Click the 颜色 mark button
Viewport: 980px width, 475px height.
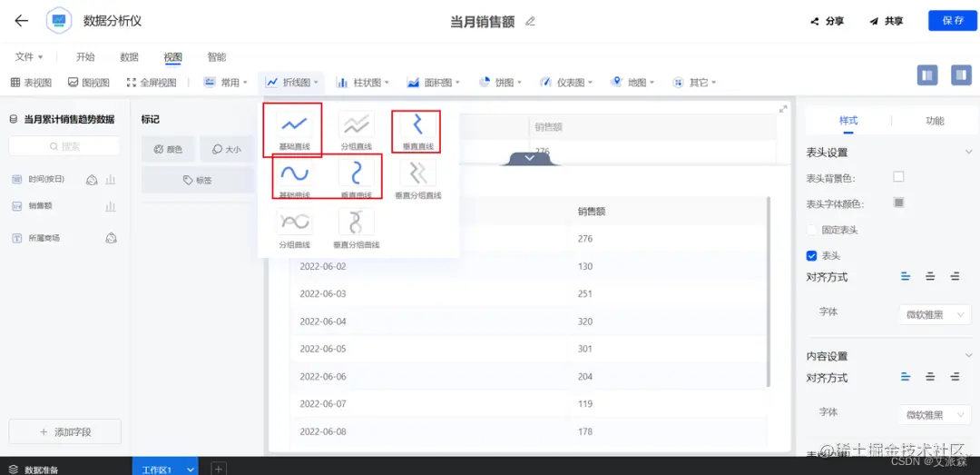click(168, 150)
